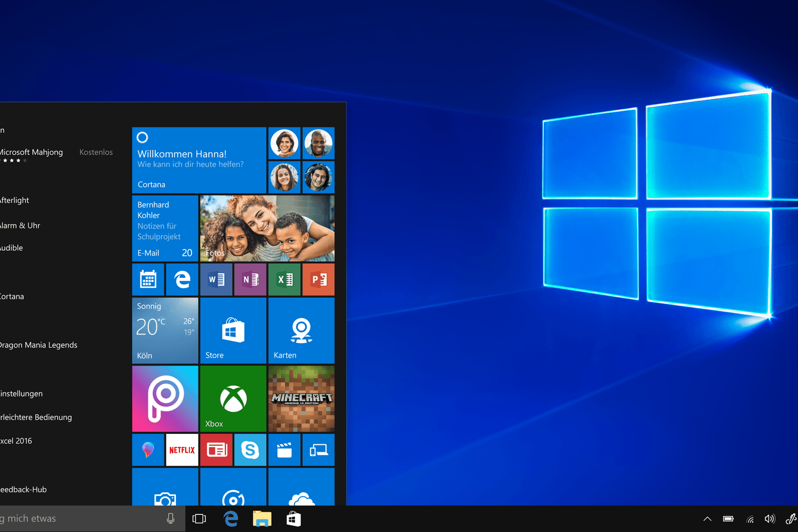798x532 pixels.
Task: Open the Groove Music tile
Action: click(x=233, y=487)
